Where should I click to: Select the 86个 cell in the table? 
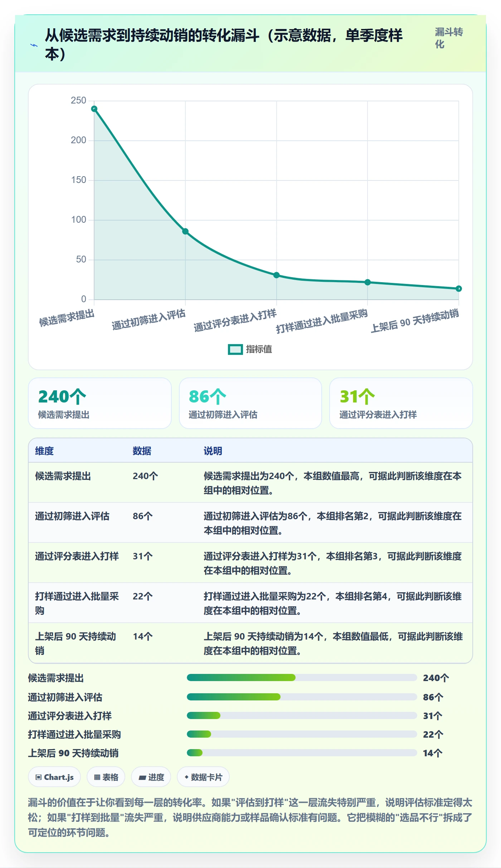(x=143, y=516)
